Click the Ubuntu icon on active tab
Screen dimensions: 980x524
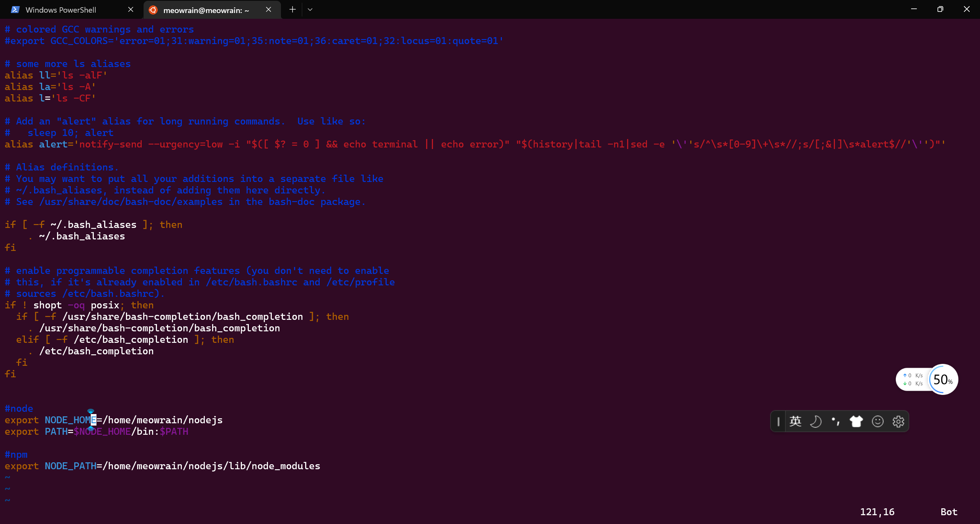(x=153, y=10)
